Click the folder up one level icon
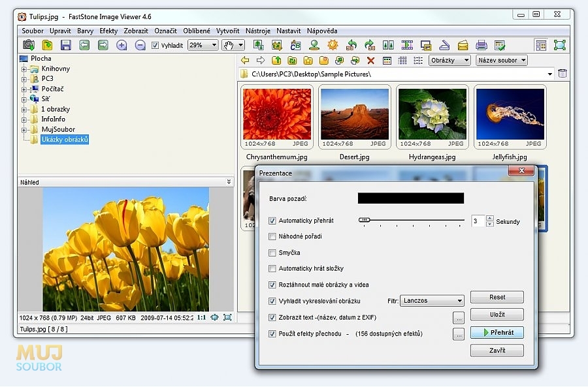The image size is (588, 387). tap(276, 60)
